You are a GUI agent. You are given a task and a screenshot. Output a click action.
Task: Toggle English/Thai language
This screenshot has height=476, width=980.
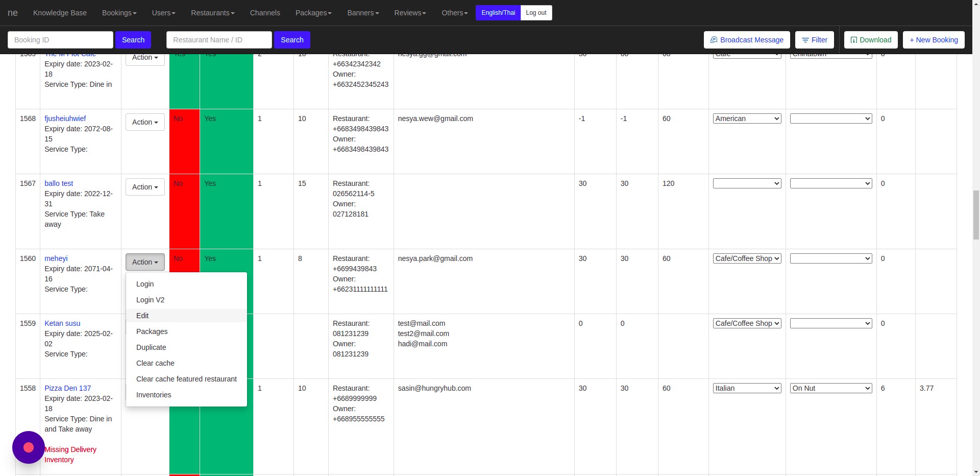pyautogui.click(x=498, y=13)
